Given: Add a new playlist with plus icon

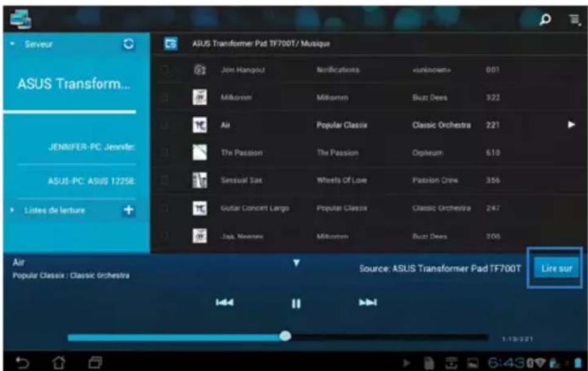Looking at the screenshot, I should (x=129, y=210).
